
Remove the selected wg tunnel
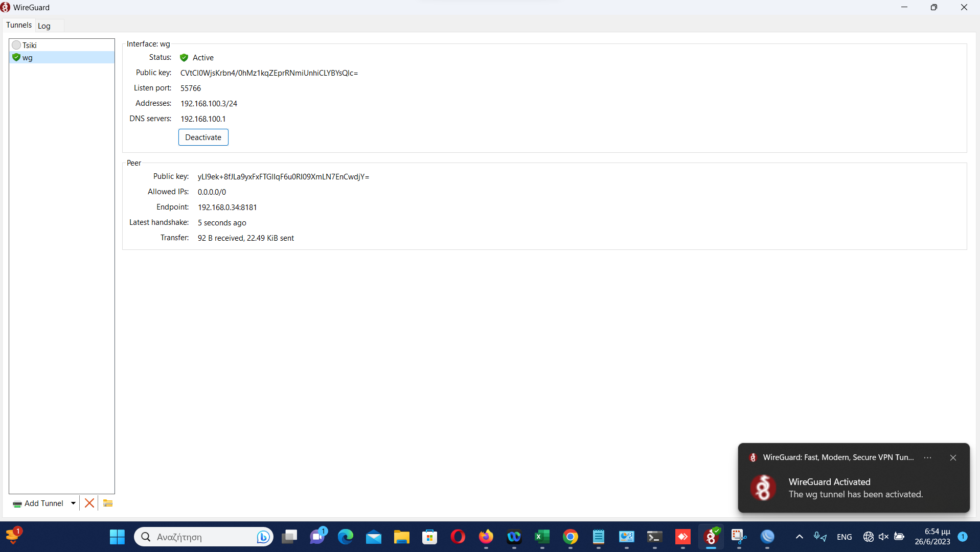pos(89,503)
